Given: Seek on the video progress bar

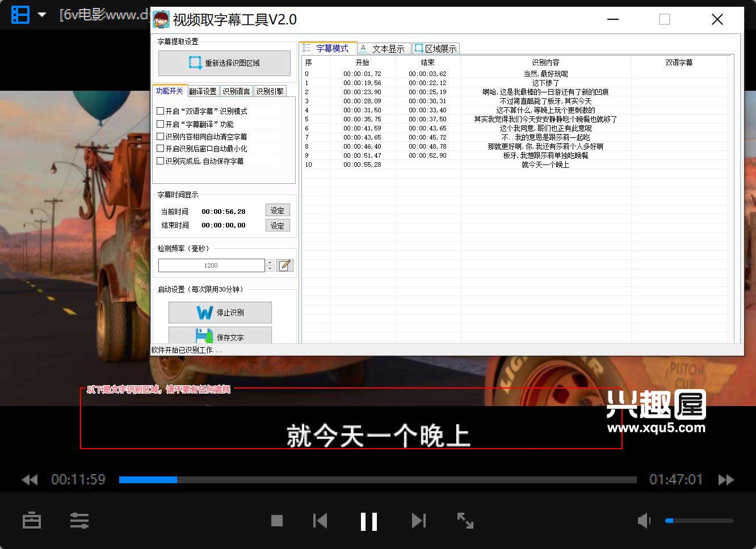Looking at the screenshot, I should [378, 480].
